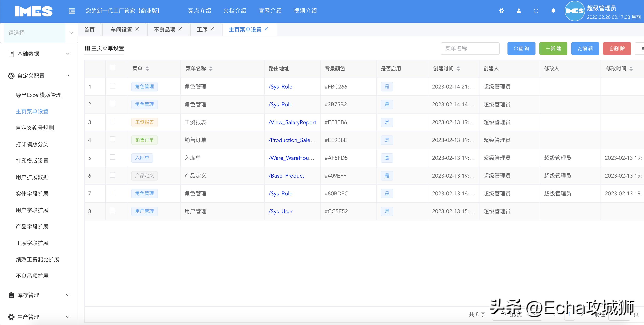This screenshot has width=644, height=325.
Task: Open the settings gear in the top bar
Action: tap(502, 11)
